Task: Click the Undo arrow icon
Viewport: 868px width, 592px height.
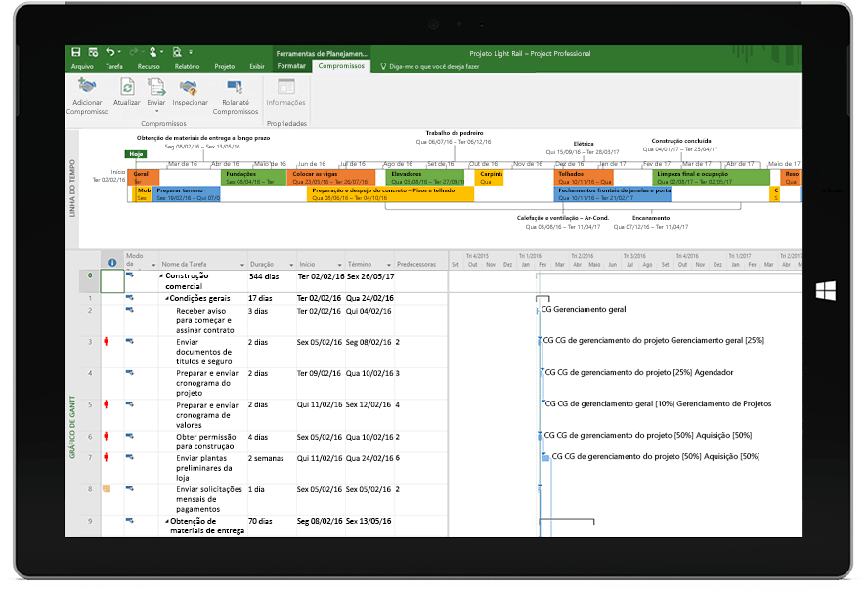Action: pos(108,51)
